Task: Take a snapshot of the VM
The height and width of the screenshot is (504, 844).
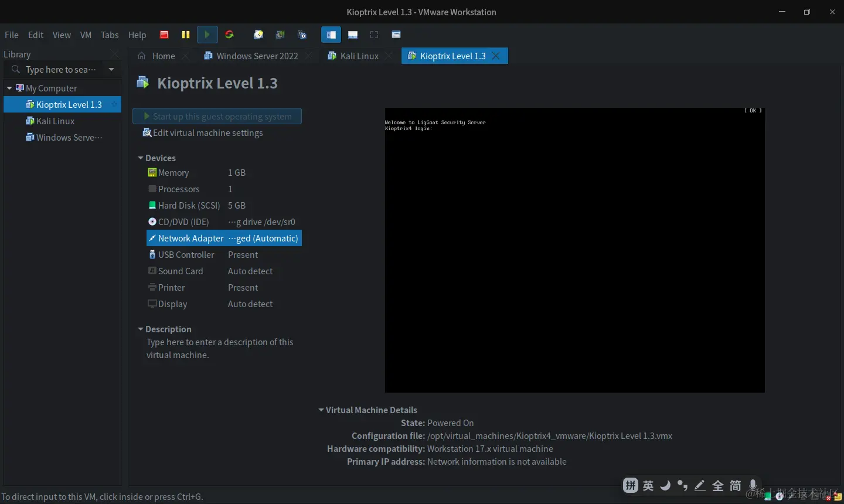Action: click(258, 35)
